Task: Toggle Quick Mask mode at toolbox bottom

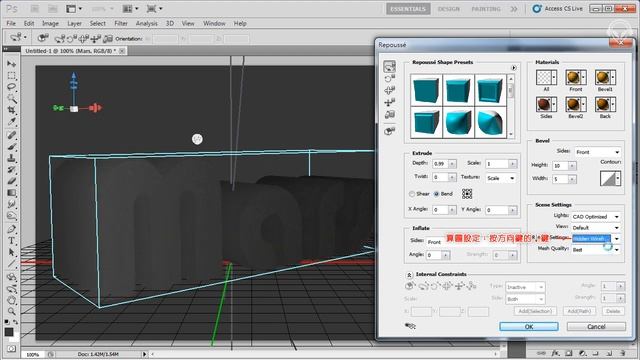Action: 11,349
